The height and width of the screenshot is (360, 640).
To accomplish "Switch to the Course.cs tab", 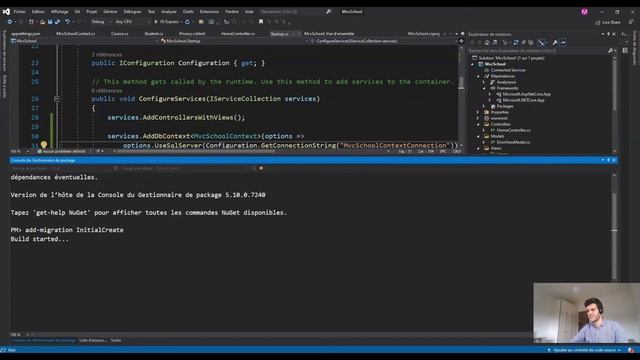I will (120, 34).
